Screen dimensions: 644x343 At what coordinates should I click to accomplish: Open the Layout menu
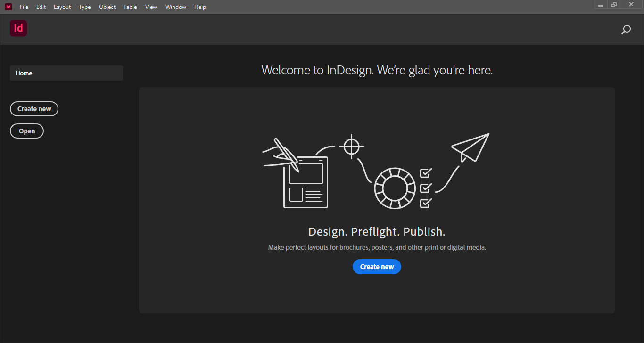[62, 7]
